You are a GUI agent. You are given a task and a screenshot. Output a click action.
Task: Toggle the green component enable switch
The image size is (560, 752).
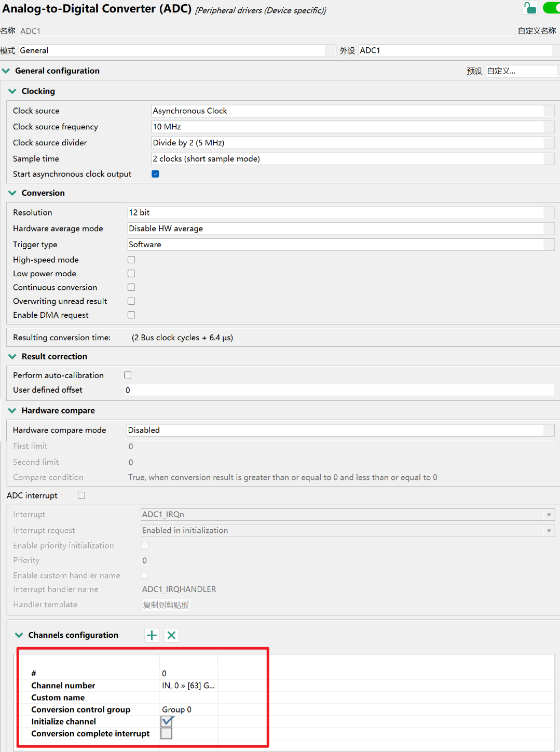[x=551, y=8]
